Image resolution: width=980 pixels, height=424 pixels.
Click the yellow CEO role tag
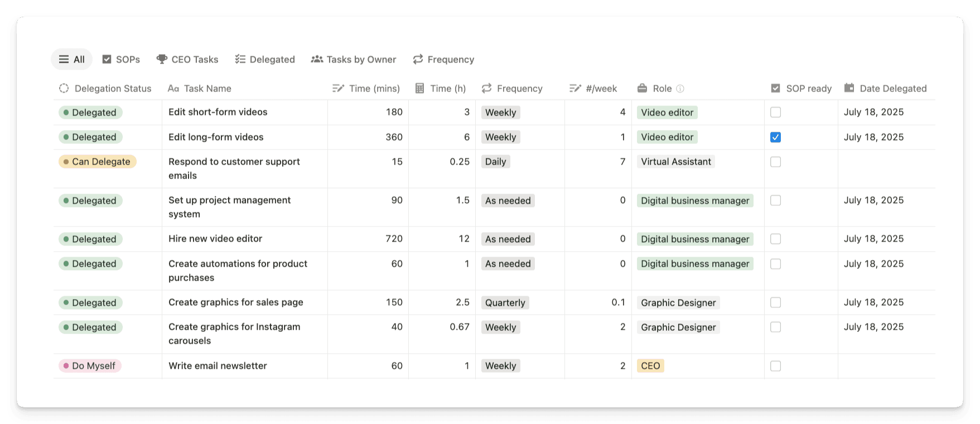650,366
